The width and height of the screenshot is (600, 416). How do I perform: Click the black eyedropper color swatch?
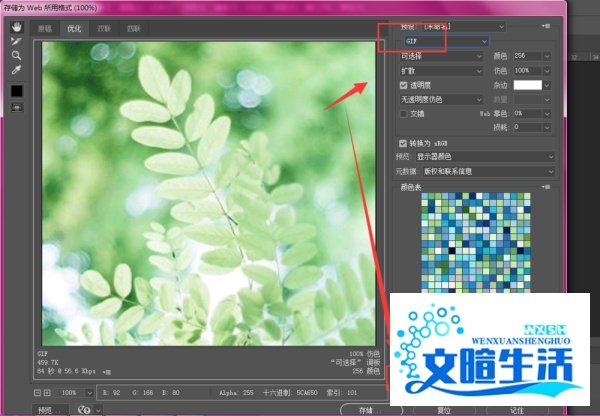[16, 91]
